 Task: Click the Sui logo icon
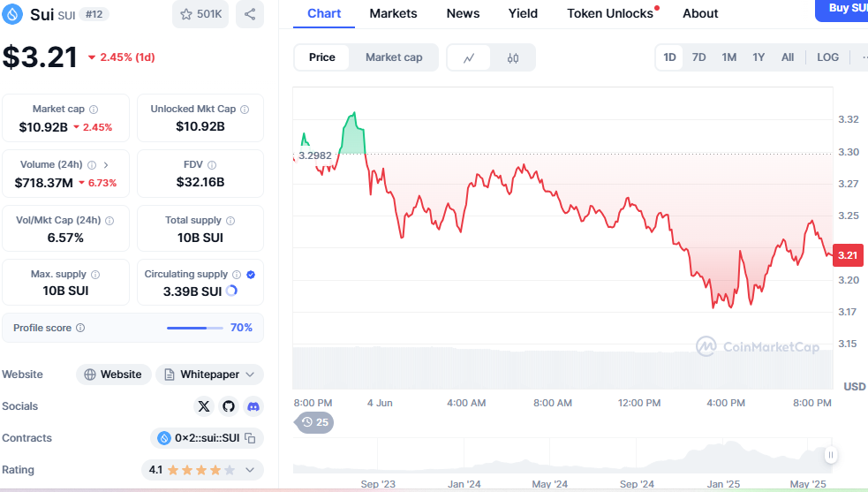[12, 14]
